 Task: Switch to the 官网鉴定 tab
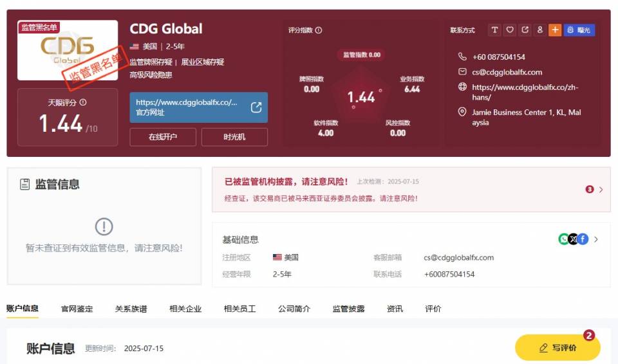(77, 309)
